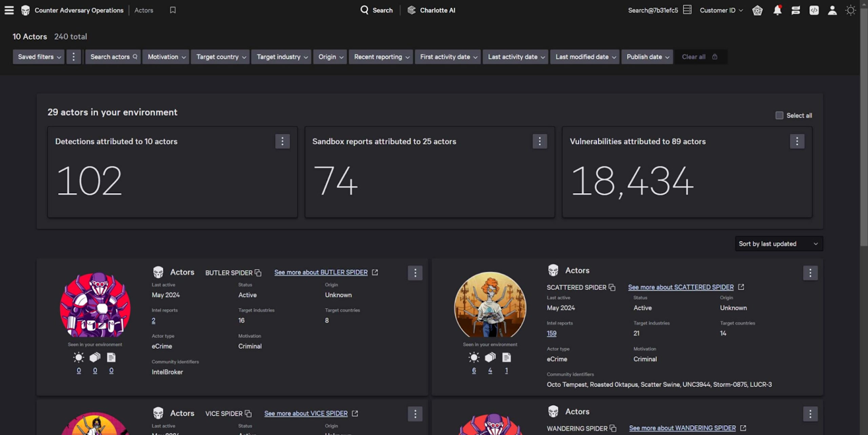The height and width of the screenshot is (435, 868).
Task: Click the Actors breadcrumb in header
Action: coord(144,10)
